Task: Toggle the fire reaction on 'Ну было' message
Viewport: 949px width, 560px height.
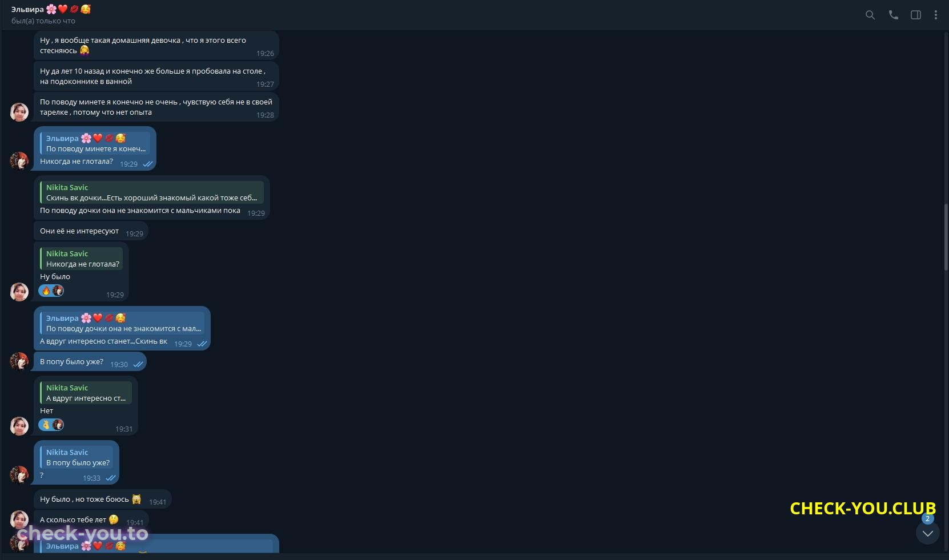Action: (51, 291)
